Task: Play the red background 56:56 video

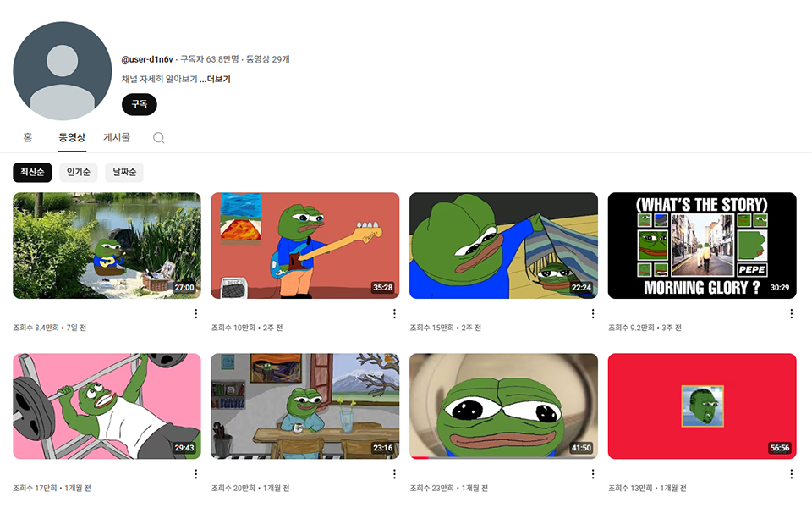Action: 702,406
